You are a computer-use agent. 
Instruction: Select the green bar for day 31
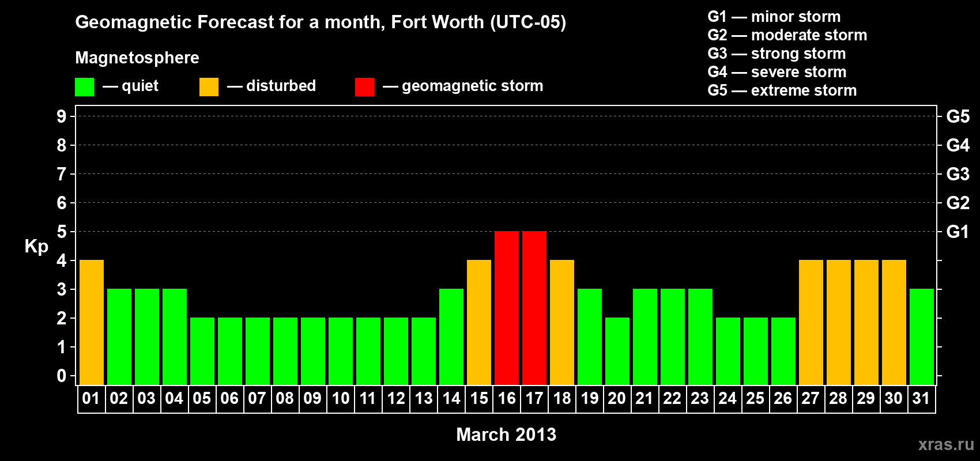point(922,337)
